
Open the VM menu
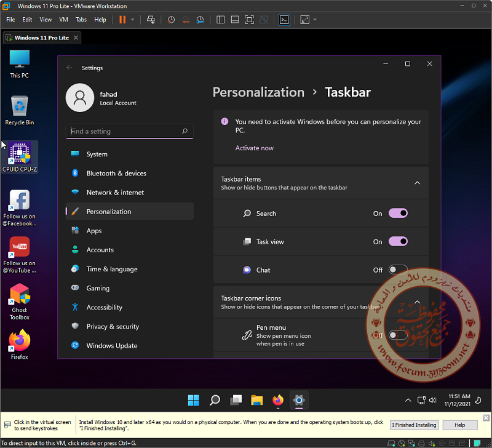(x=63, y=20)
